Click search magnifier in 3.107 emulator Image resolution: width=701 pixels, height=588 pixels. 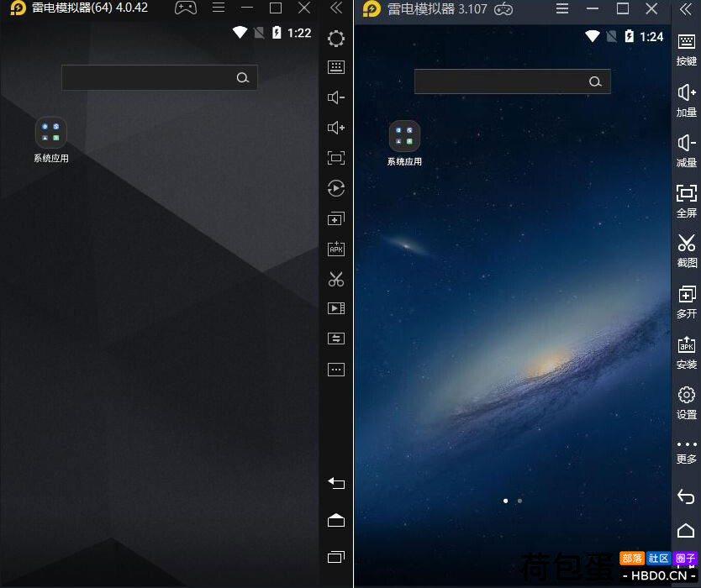(595, 81)
